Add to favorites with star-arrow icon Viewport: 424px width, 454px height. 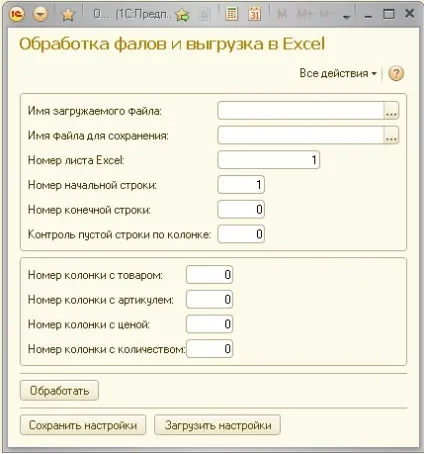click(182, 15)
